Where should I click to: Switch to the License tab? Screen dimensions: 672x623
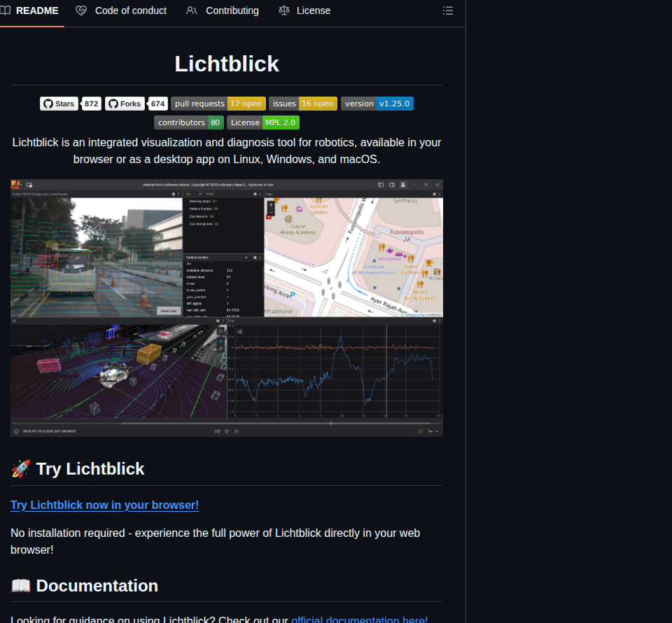304,10
